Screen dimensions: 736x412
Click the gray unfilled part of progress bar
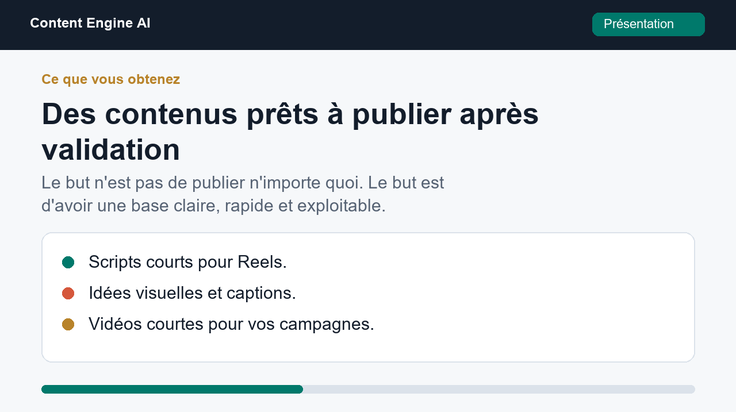pyautogui.click(x=499, y=389)
